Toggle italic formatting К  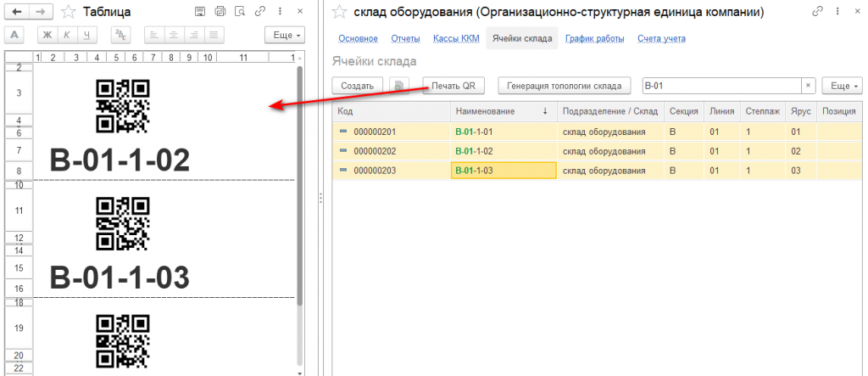coord(67,35)
